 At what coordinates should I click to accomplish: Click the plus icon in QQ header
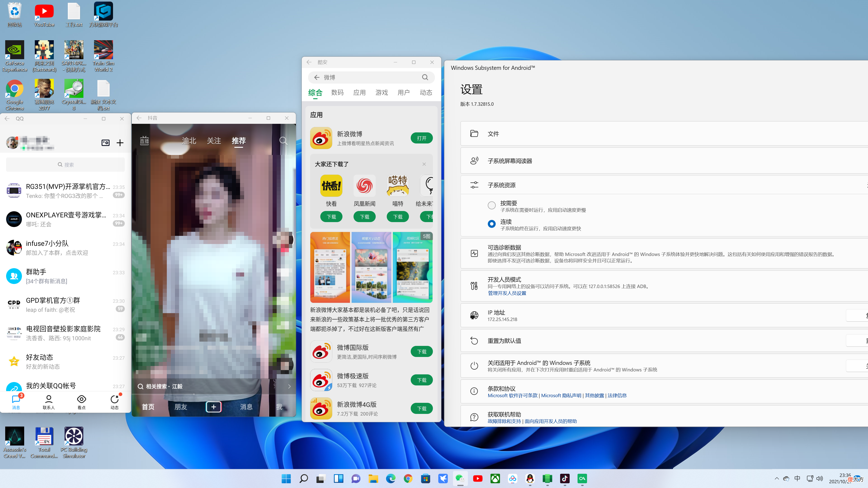click(x=120, y=143)
